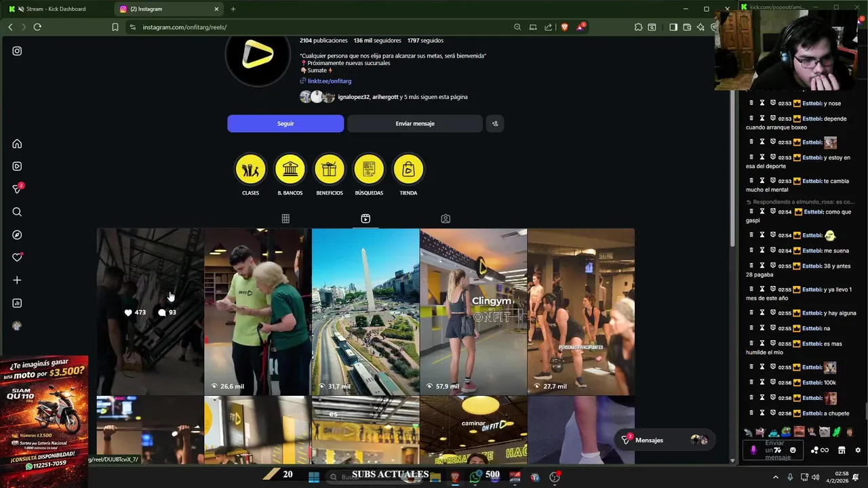
Task: Open the Search magnifier in Instagram sidebar
Action: [17, 212]
